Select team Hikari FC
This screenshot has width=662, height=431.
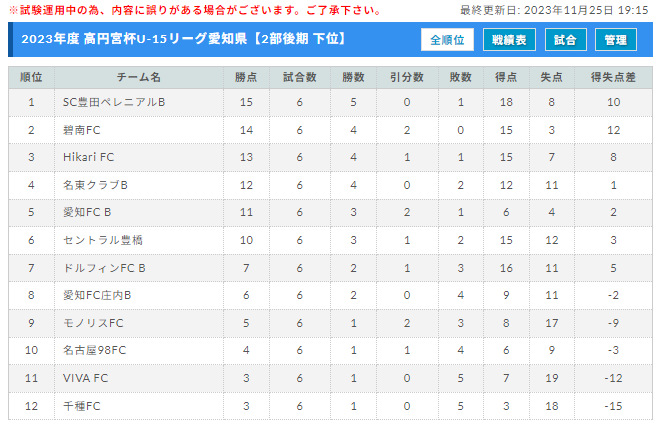[x=88, y=157]
